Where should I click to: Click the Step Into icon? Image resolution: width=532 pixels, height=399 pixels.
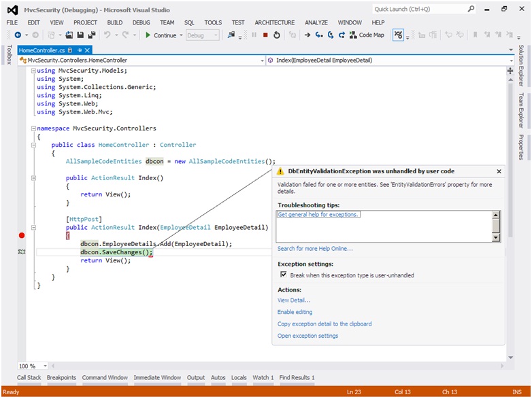coord(319,35)
